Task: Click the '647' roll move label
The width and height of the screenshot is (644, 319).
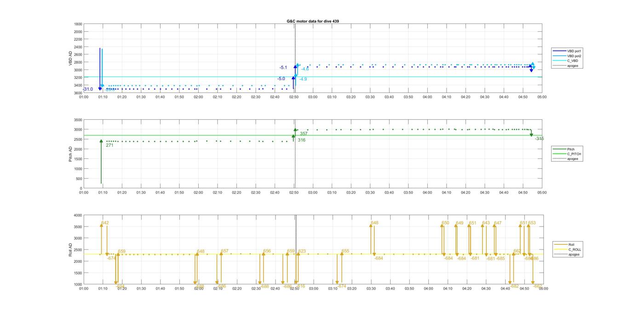Action: click(x=498, y=223)
